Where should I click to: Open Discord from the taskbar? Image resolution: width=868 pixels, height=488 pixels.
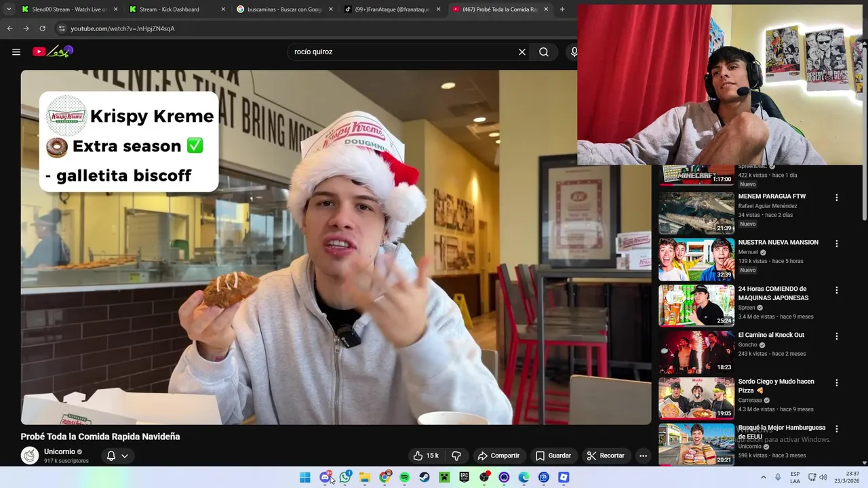tap(325, 477)
